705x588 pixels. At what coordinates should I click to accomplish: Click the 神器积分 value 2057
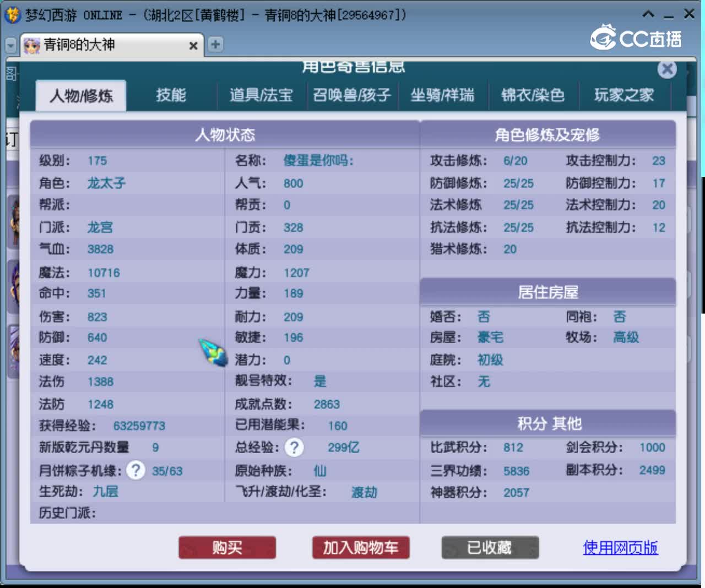click(516, 493)
